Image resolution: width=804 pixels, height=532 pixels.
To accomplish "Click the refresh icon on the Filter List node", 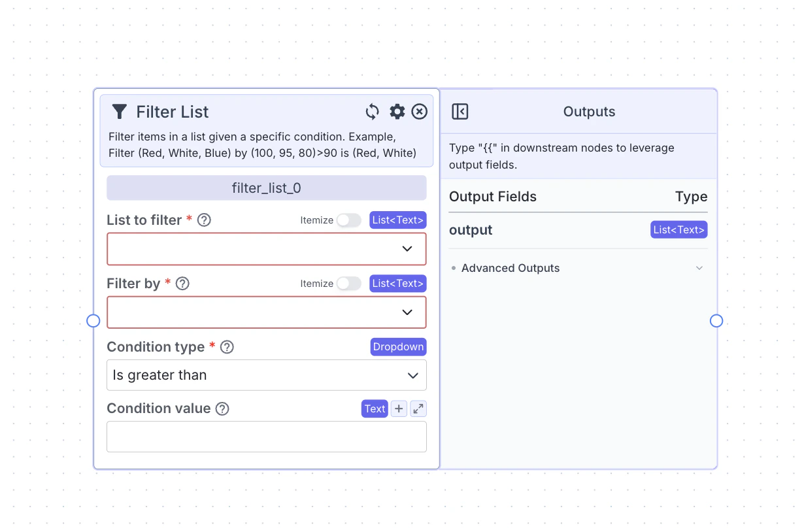I will (x=372, y=112).
